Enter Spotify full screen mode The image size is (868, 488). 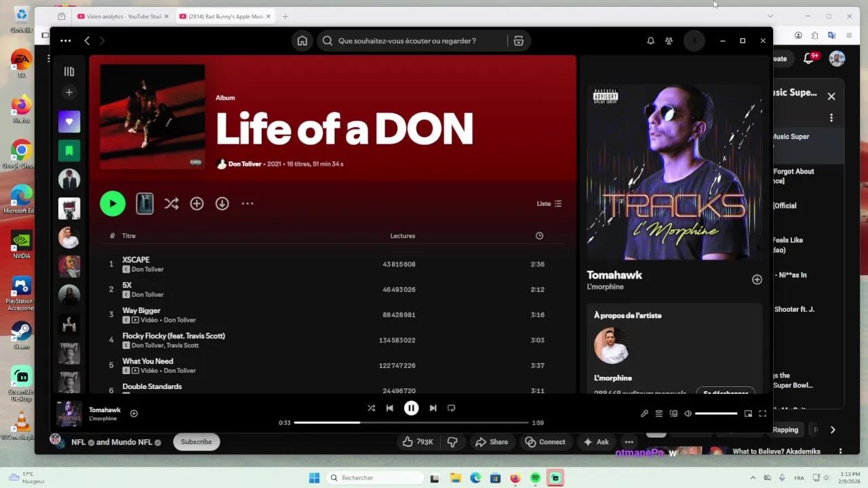762,413
